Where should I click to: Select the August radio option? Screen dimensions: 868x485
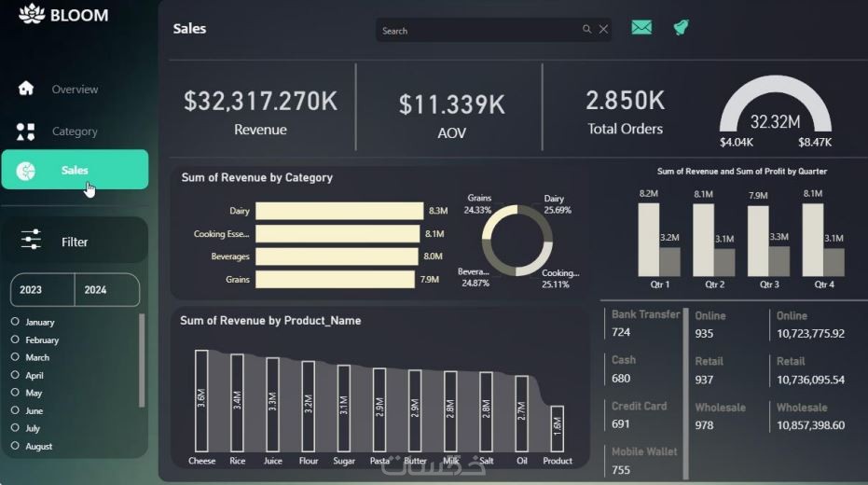pyautogui.click(x=15, y=446)
